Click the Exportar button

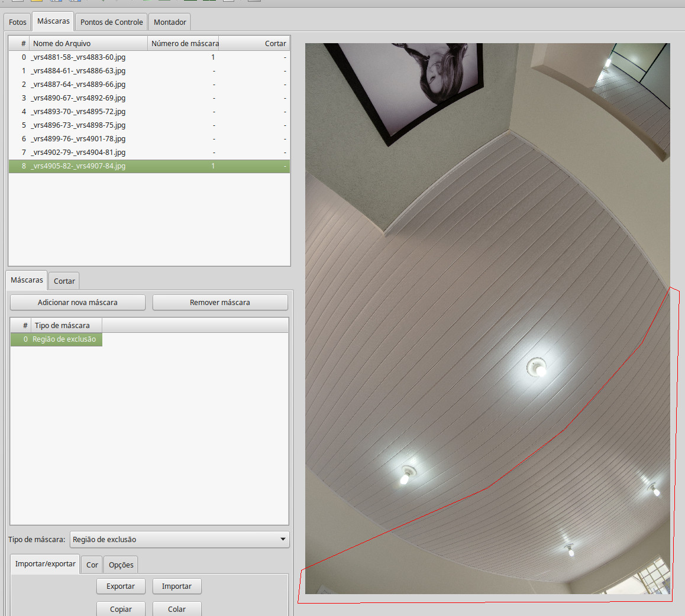click(121, 586)
